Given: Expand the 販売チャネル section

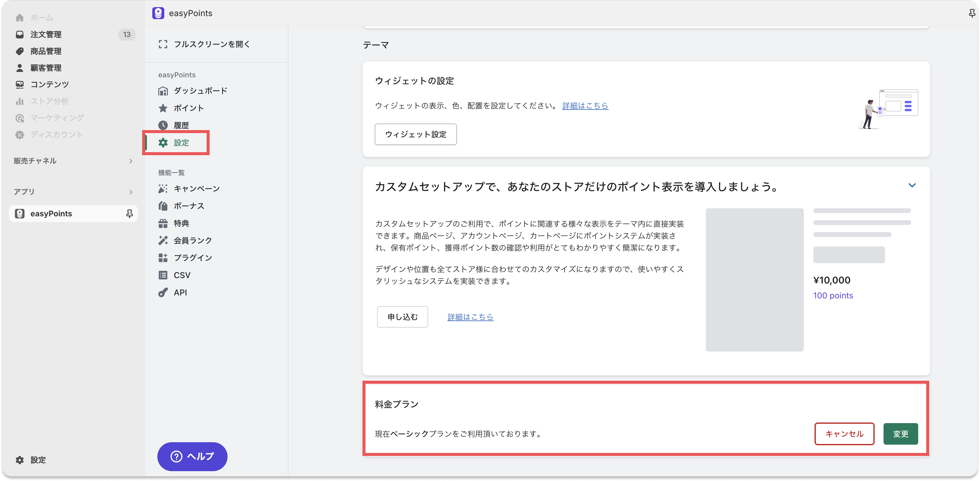Looking at the screenshot, I should [130, 161].
